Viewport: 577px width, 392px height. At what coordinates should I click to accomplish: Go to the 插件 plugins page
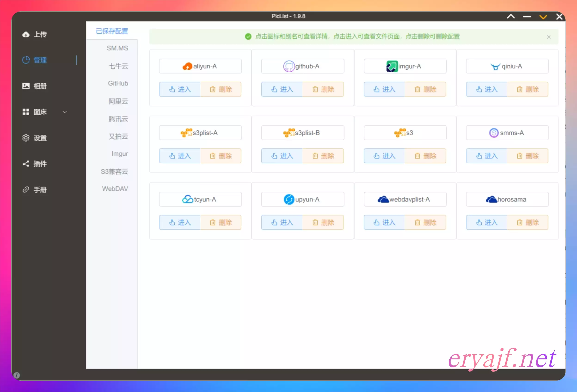pyautogui.click(x=40, y=164)
